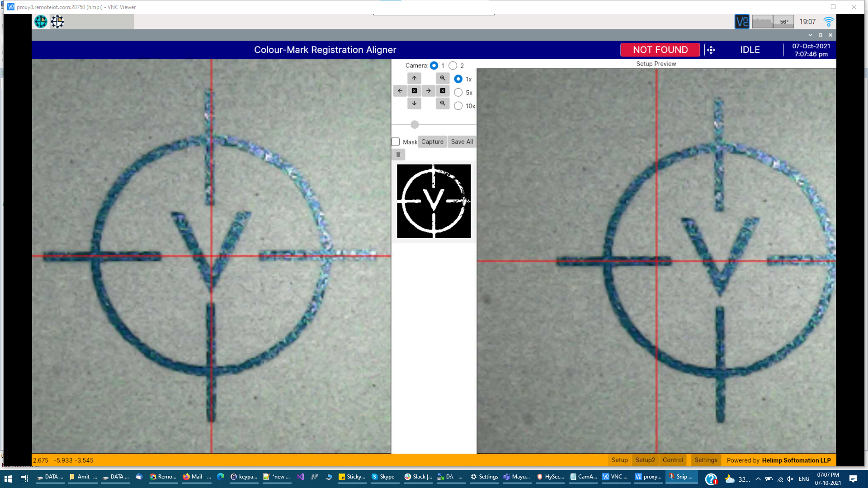The image size is (868, 488).
Task: Open the Setup2 tab
Action: point(645,460)
